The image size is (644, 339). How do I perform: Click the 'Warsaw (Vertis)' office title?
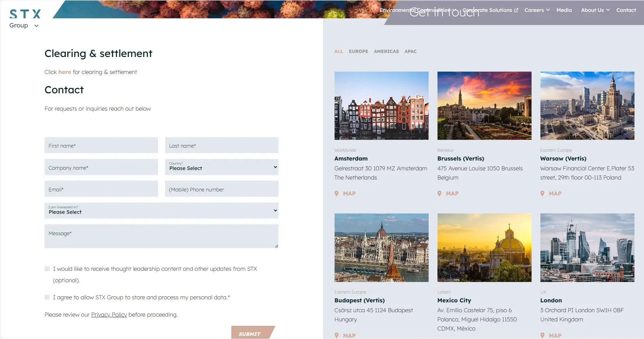(x=563, y=158)
